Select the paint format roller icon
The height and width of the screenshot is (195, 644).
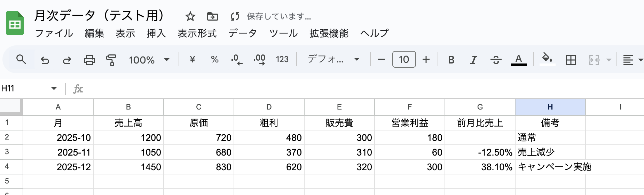click(x=111, y=60)
